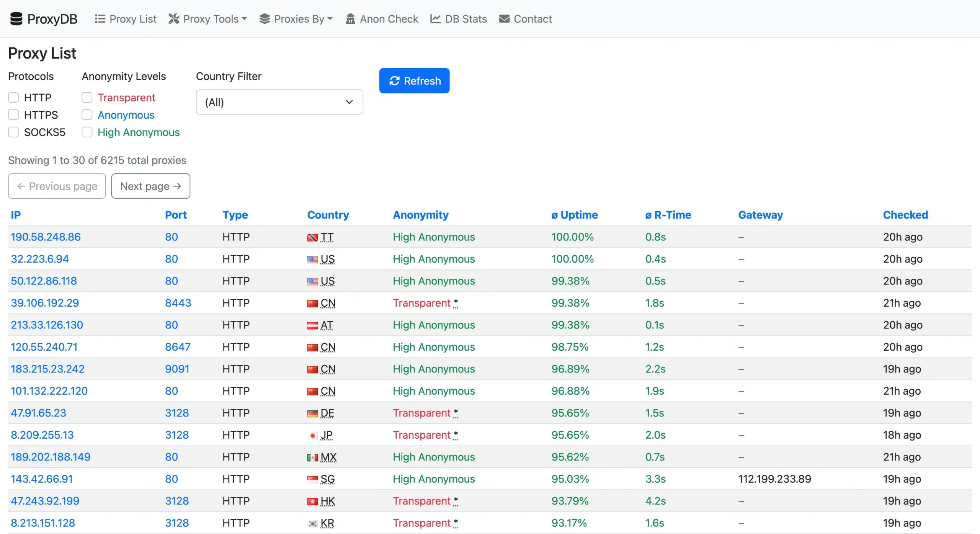This screenshot has width=980, height=534.
Task: Click the refresh arrows icon in the Refresh button
Action: [394, 81]
